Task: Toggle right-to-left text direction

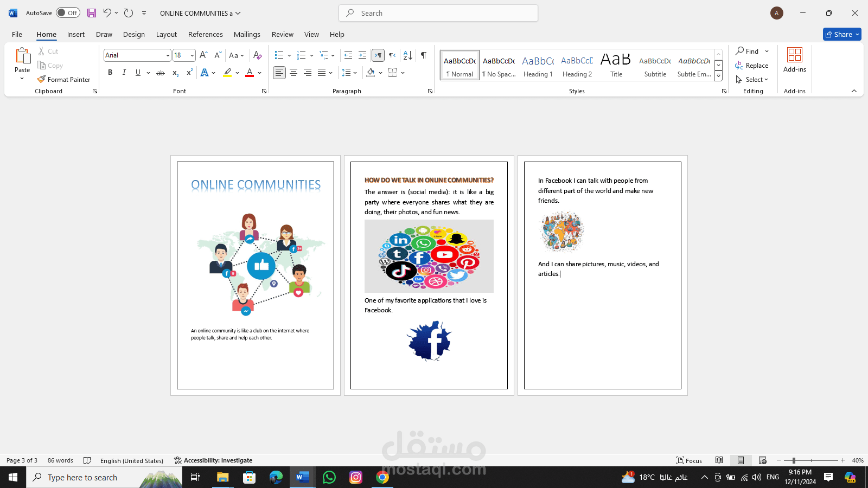Action: click(x=392, y=55)
